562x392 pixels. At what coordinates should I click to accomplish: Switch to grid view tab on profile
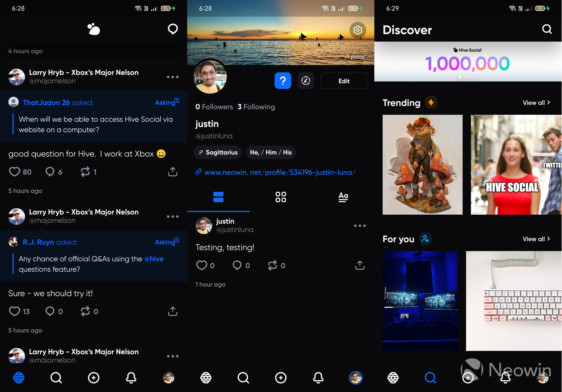[281, 197]
